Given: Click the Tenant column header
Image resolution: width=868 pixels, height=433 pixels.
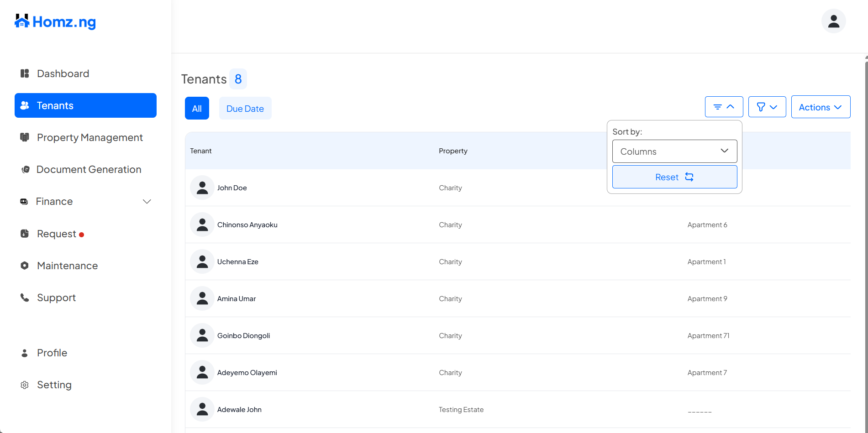Looking at the screenshot, I should tap(201, 151).
